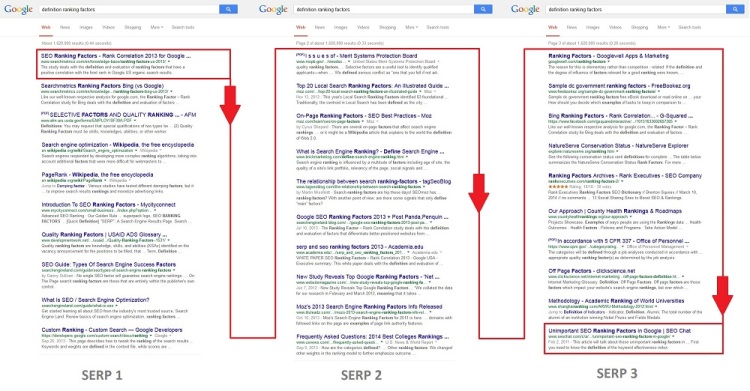
Task: Open Search tools in SERP 3
Action: point(690,27)
